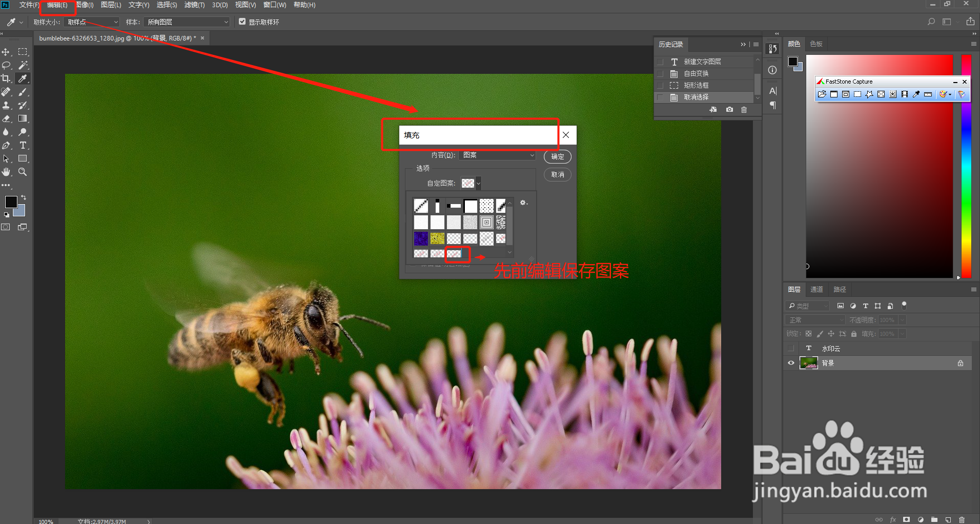The image size is (980, 524).
Task: Open layer filter type dropdown 类型
Action: 808,306
